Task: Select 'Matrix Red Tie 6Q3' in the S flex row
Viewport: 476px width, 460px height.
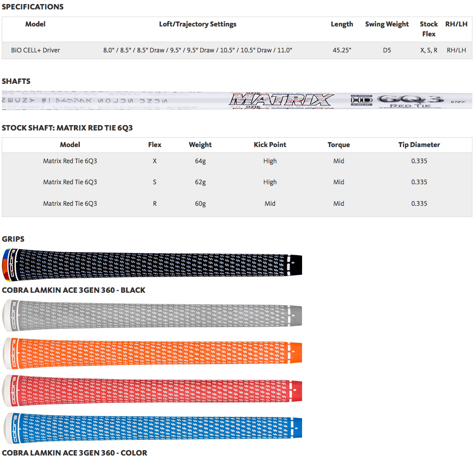Action: [70, 182]
